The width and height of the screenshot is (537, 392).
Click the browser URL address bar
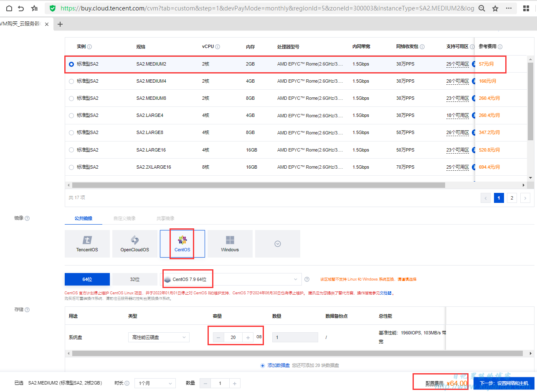point(267,8)
